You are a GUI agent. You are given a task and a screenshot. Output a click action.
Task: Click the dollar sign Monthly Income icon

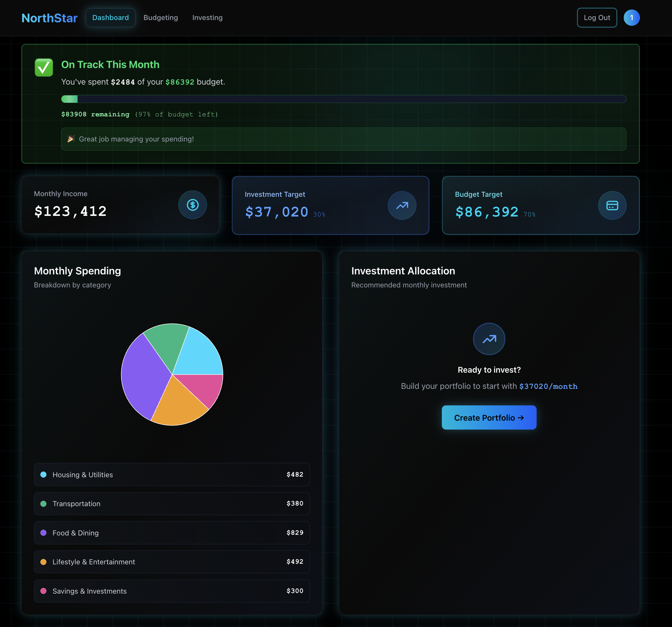[x=192, y=205]
